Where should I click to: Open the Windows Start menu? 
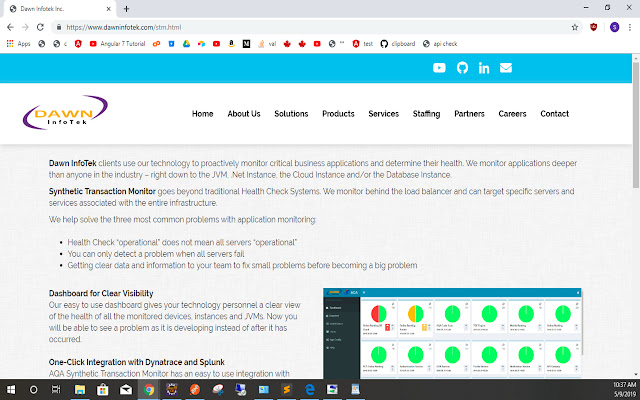click(11, 390)
